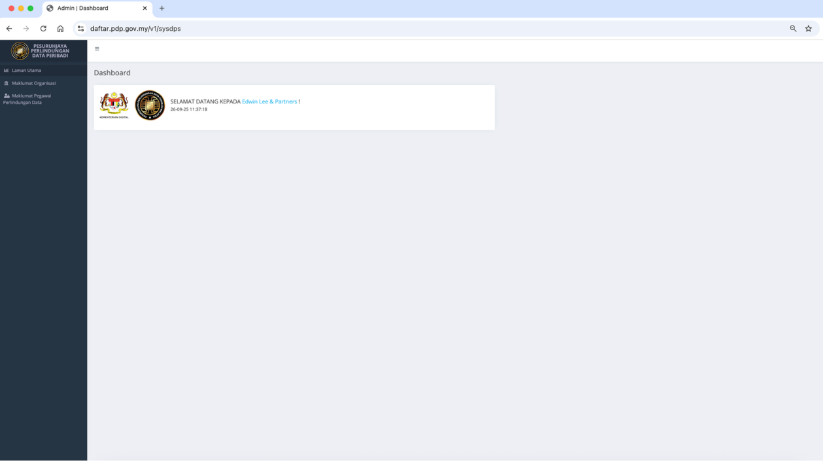Open the browser home page icon

pos(60,28)
